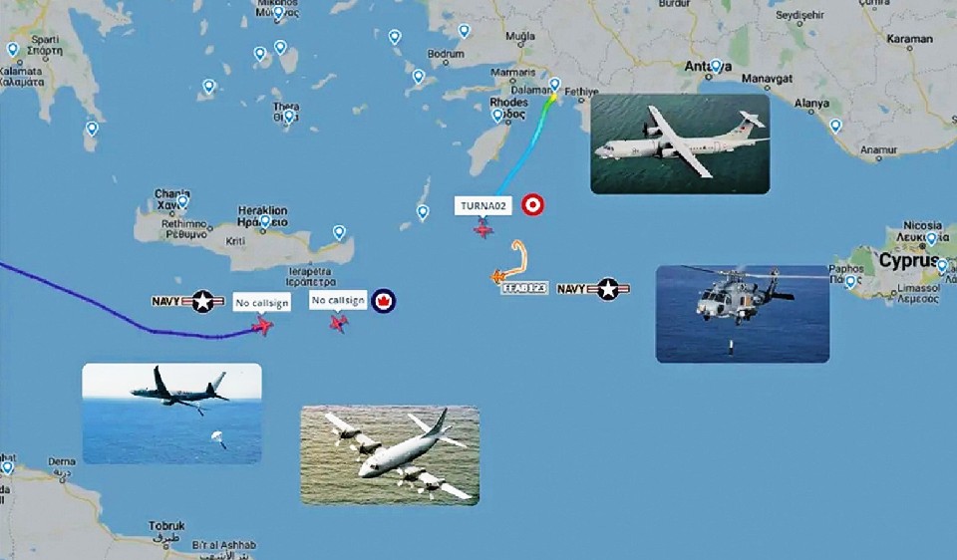Select the Antalya airport pin

tap(716, 66)
